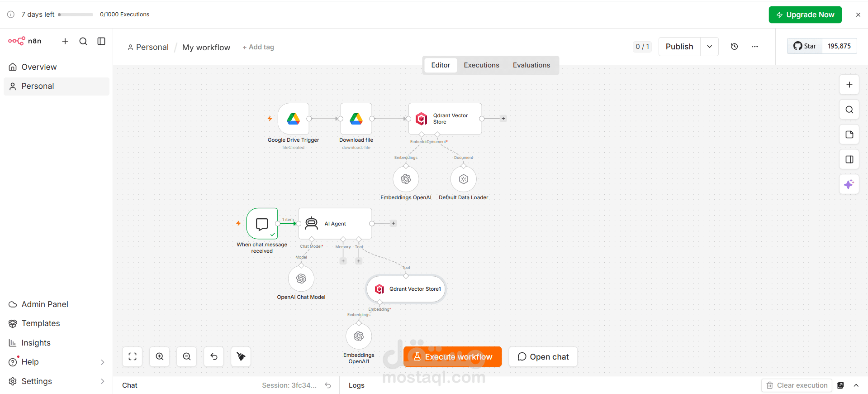868x394 pixels.
Task: Click the Logs panel label
Action: 356,385
